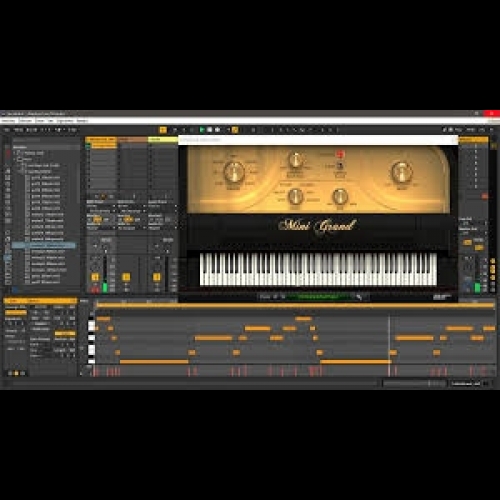Viewport: 500px width, 500px height.
Task: Open the first menu in the menu bar
Action: click(8, 120)
